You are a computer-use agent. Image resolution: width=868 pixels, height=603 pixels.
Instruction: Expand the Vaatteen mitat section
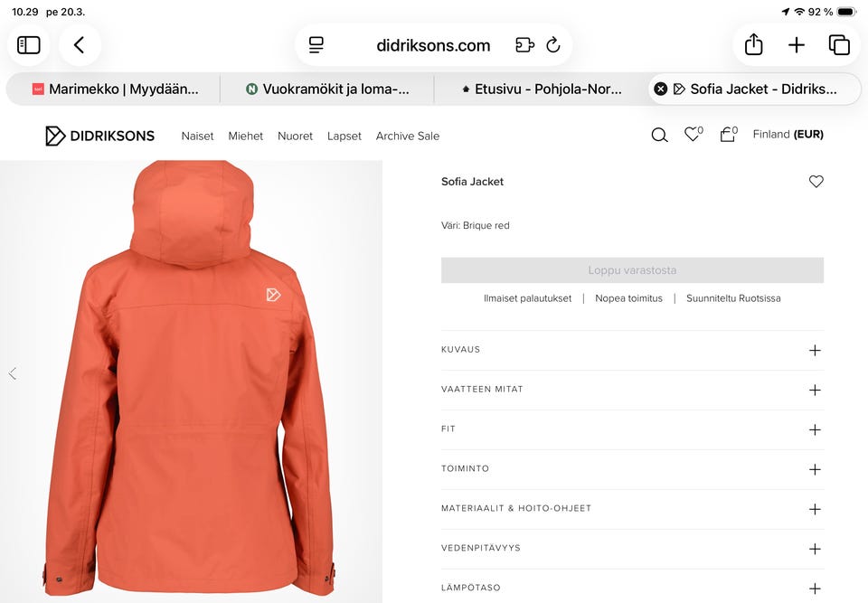pyautogui.click(x=815, y=390)
